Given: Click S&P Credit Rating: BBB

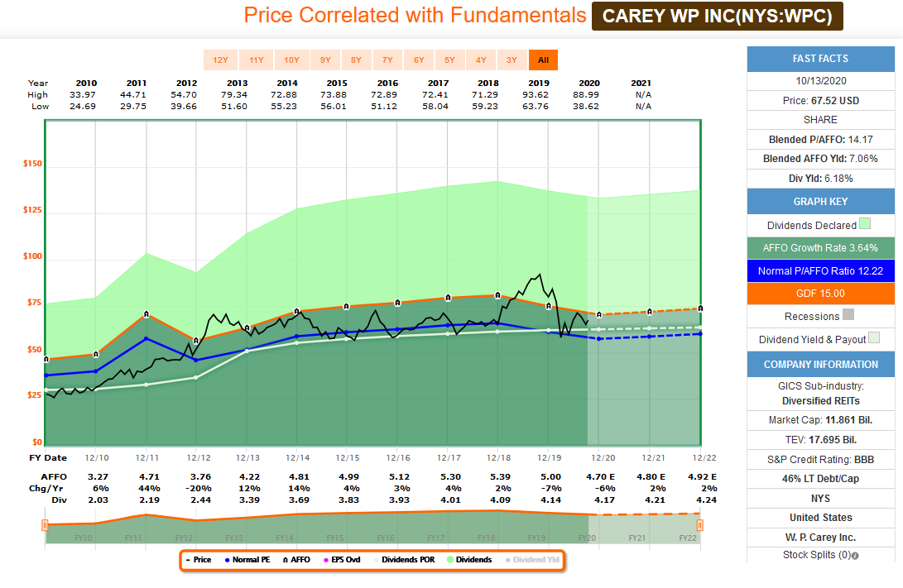Looking at the screenshot, I should point(821,459).
